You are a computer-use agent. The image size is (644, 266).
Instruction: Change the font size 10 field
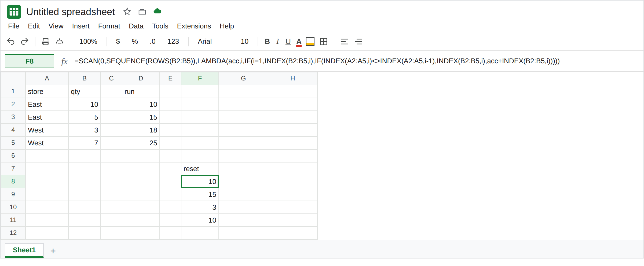click(x=244, y=42)
